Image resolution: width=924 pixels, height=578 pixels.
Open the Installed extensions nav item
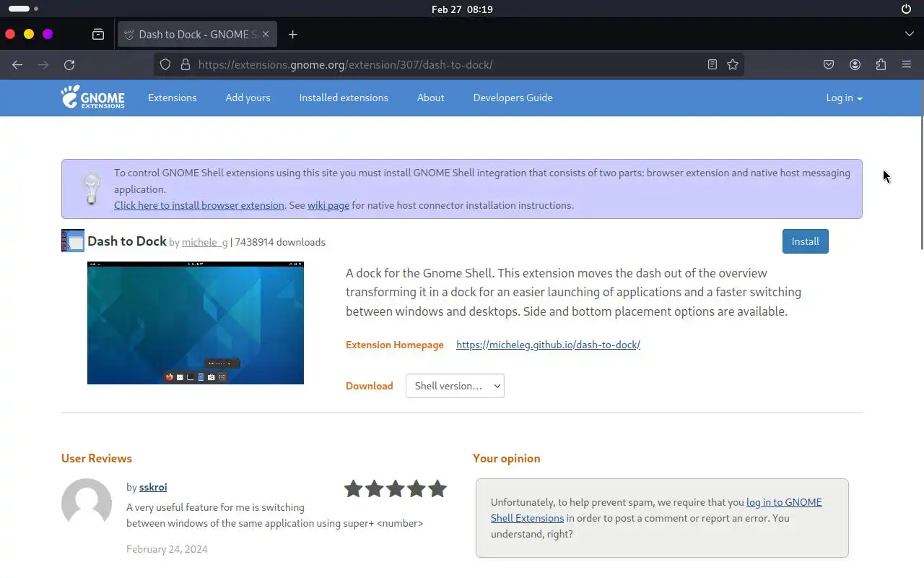[x=344, y=98]
